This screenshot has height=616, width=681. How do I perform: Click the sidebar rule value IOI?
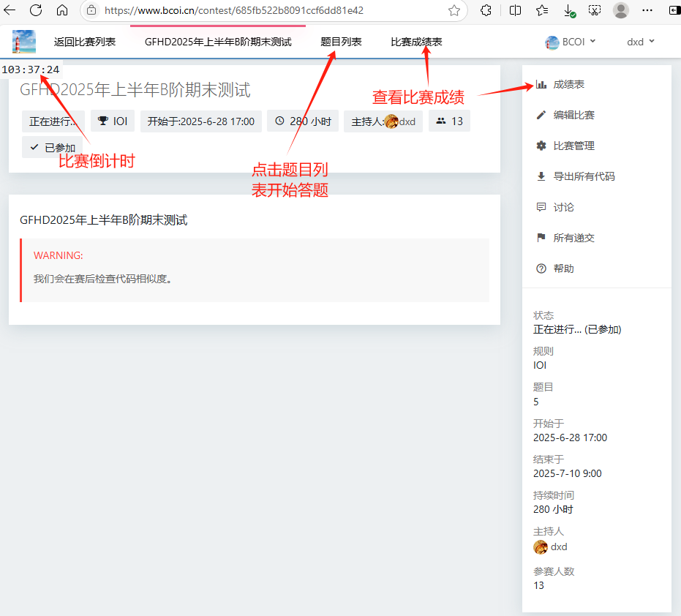pos(540,365)
